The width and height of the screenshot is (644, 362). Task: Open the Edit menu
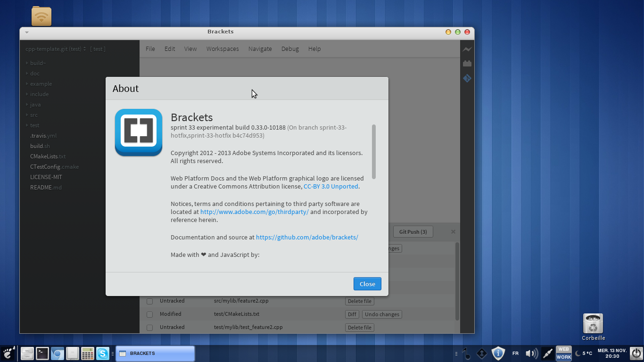[x=170, y=49]
